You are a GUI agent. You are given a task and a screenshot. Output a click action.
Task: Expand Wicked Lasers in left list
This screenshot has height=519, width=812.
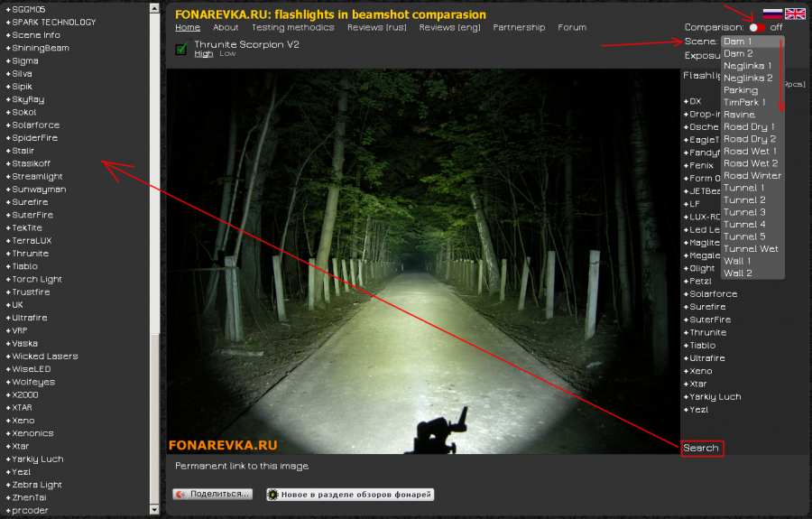pyautogui.click(x=42, y=357)
